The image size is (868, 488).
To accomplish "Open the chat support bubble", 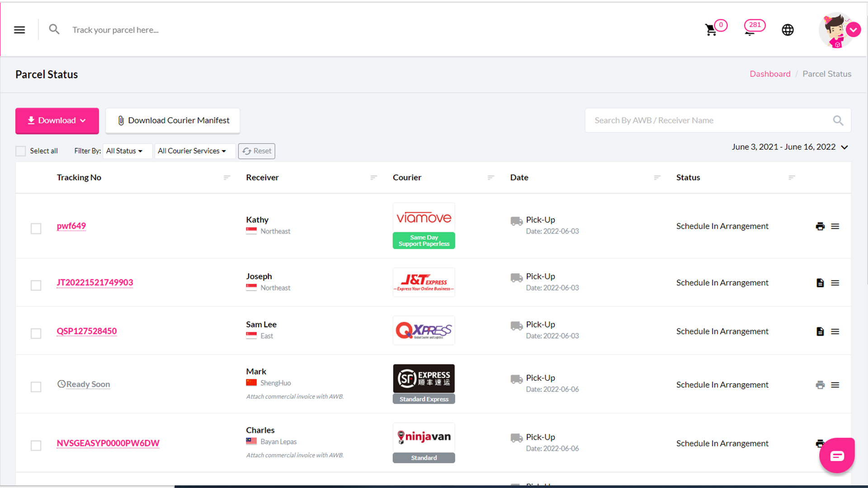I will tap(837, 455).
